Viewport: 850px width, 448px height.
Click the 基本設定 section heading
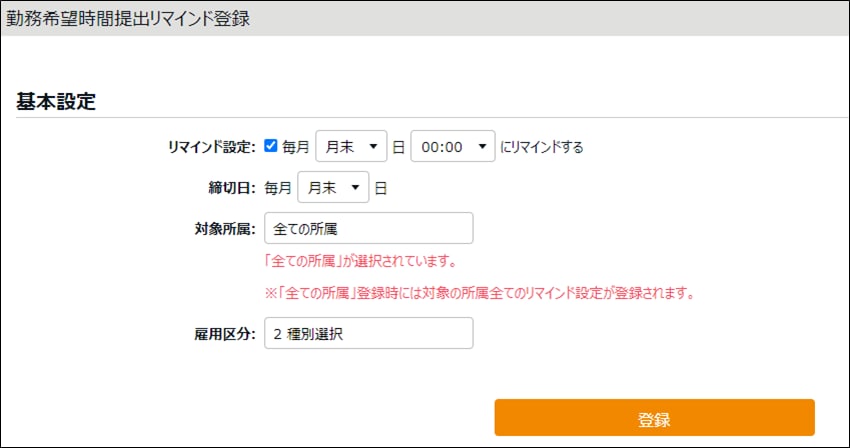[x=56, y=102]
